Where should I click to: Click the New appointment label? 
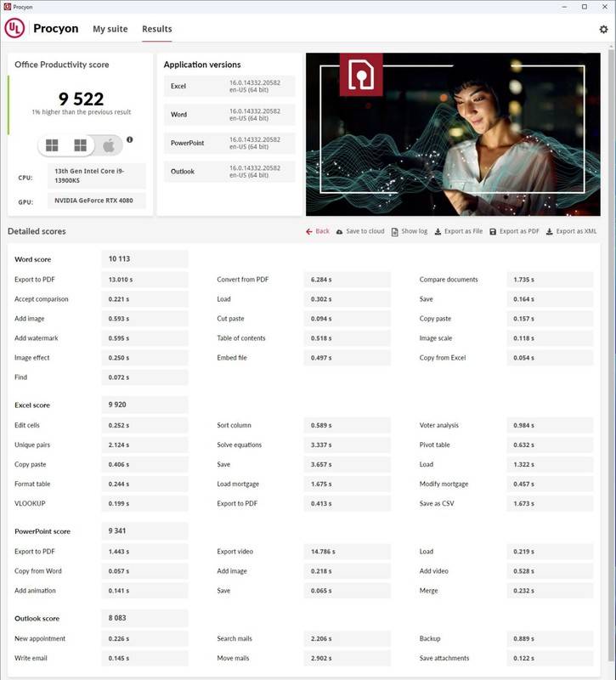click(40, 639)
